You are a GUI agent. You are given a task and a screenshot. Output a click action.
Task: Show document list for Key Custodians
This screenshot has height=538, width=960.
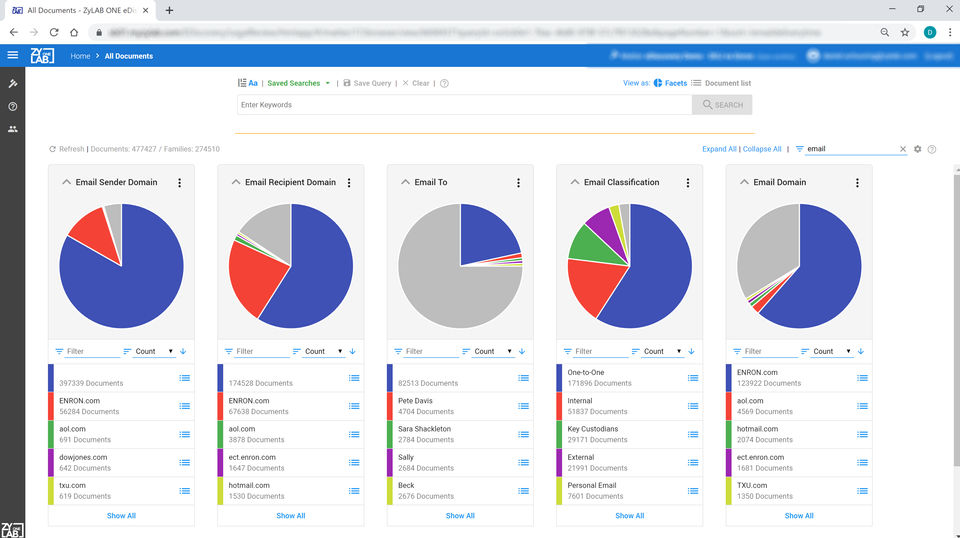[693, 435]
